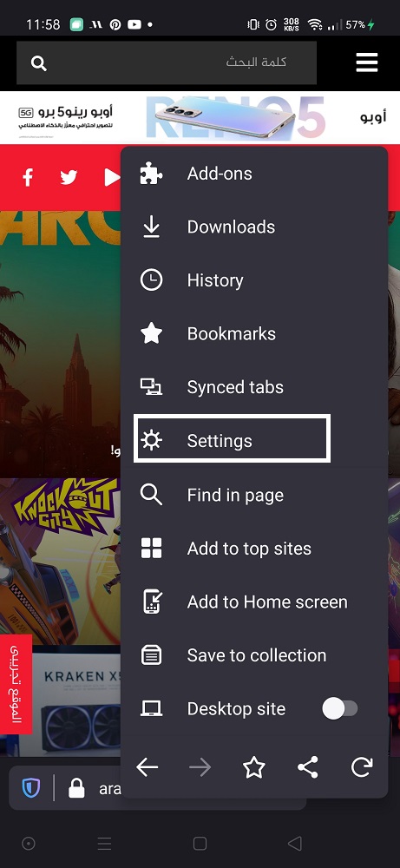Screen dimensions: 400x868
Task: Tap the search magnifier on the website
Action: [39, 63]
